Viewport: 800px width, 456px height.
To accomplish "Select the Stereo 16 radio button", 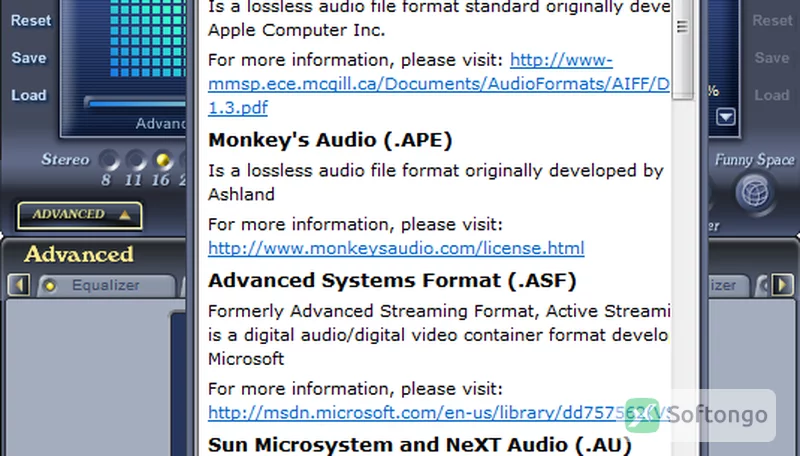I will (x=163, y=161).
